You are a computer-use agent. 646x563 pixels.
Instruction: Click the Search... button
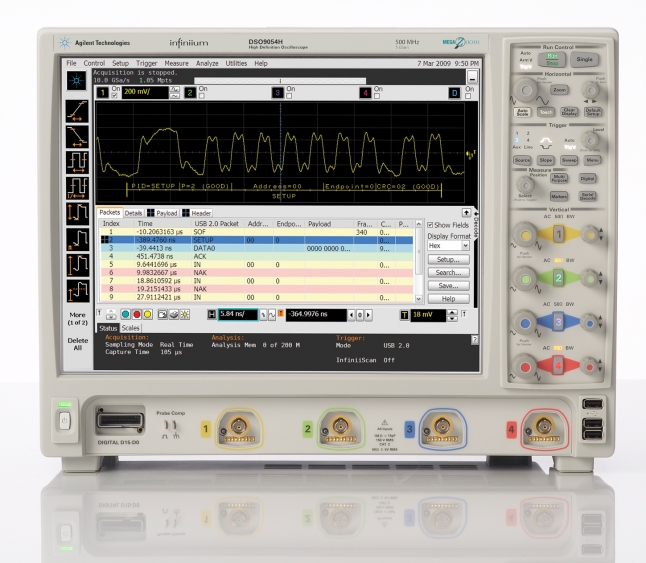448,273
